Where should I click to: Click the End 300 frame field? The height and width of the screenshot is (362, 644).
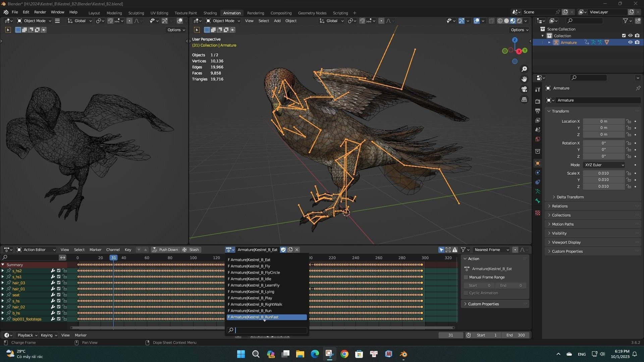[x=516, y=335]
